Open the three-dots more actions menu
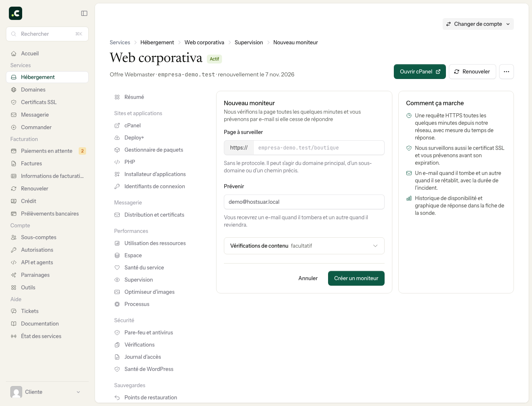This screenshot has height=406, width=532. [507, 72]
